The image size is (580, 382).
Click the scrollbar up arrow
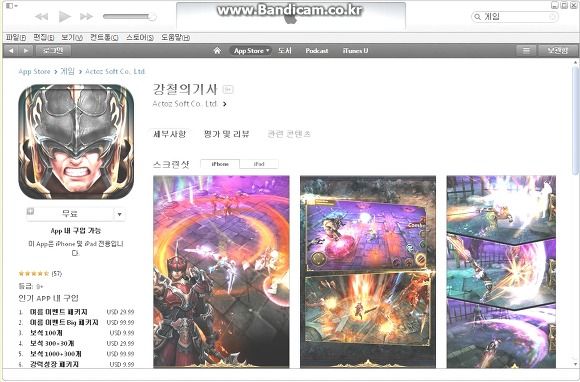pyautogui.click(x=575, y=62)
